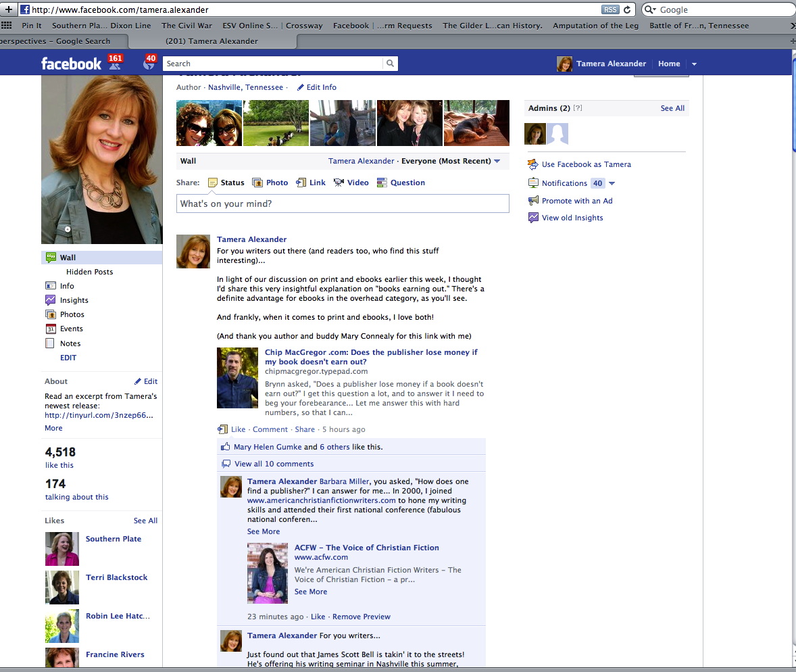Open the Google search engine dropdown

point(650,9)
